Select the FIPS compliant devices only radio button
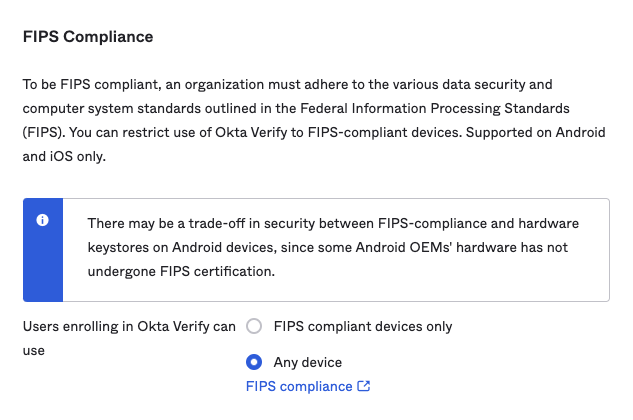Image resolution: width=633 pixels, height=420 pixels. point(254,326)
